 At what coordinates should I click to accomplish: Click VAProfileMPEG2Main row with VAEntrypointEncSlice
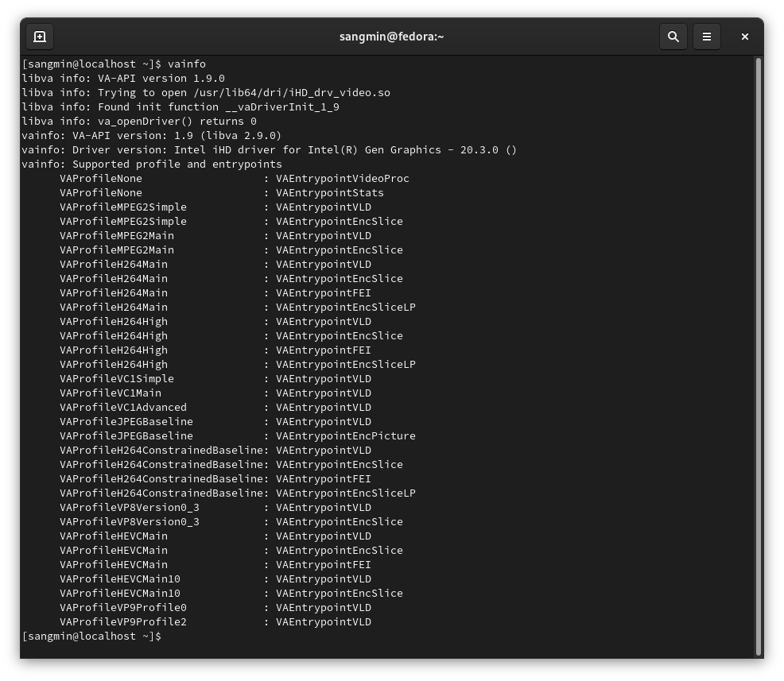(x=231, y=250)
